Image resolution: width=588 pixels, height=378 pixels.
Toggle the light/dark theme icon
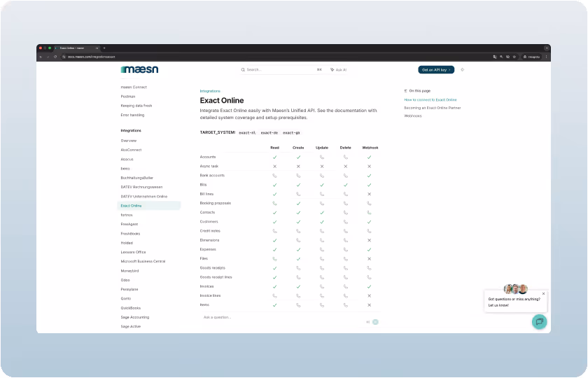pos(463,70)
